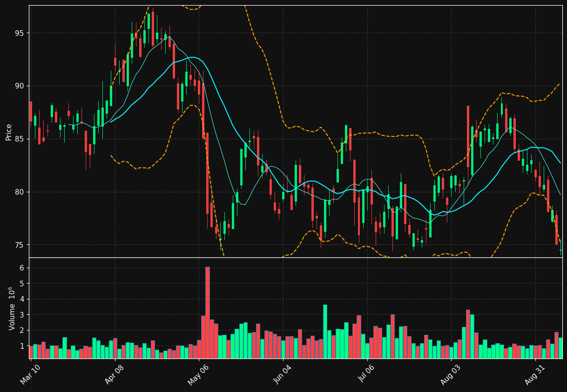Click volume axis label 1
The height and width of the screenshot is (392, 567).
click(21, 346)
